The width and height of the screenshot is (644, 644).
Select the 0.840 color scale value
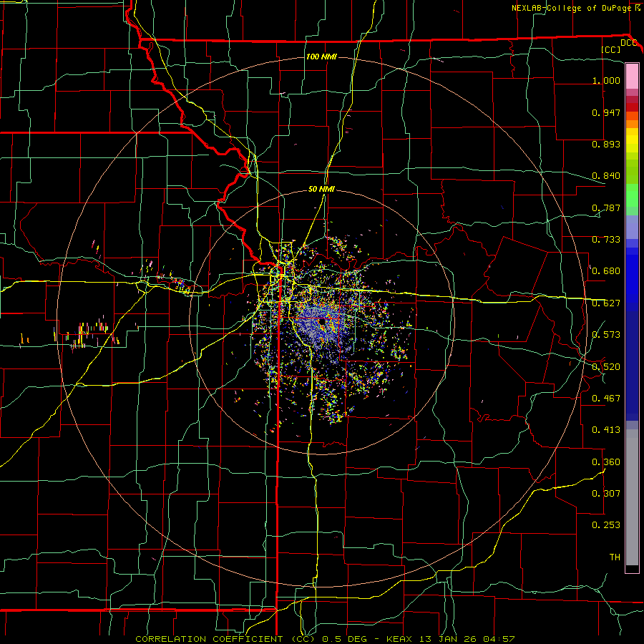606,176
